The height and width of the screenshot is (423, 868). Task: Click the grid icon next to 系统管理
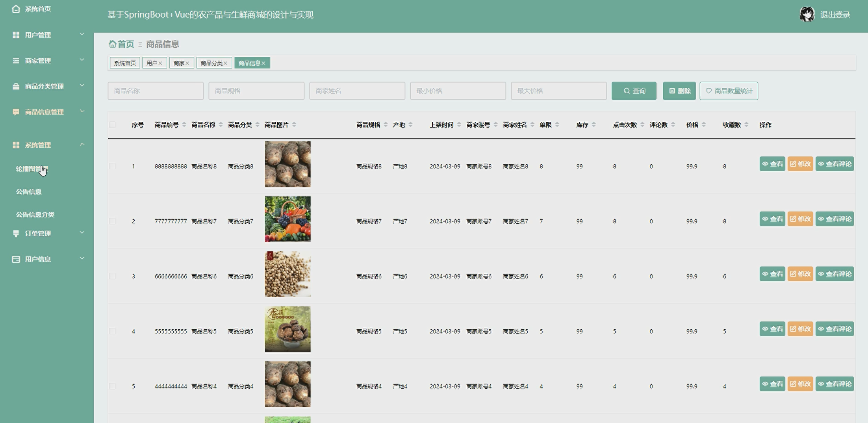point(16,145)
